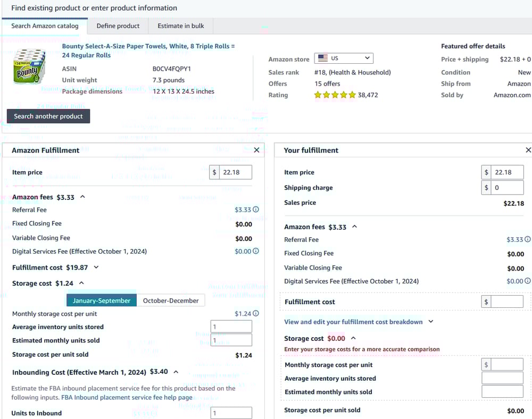Click Search another product button
Image resolution: width=532 pixels, height=419 pixels.
tap(48, 116)
